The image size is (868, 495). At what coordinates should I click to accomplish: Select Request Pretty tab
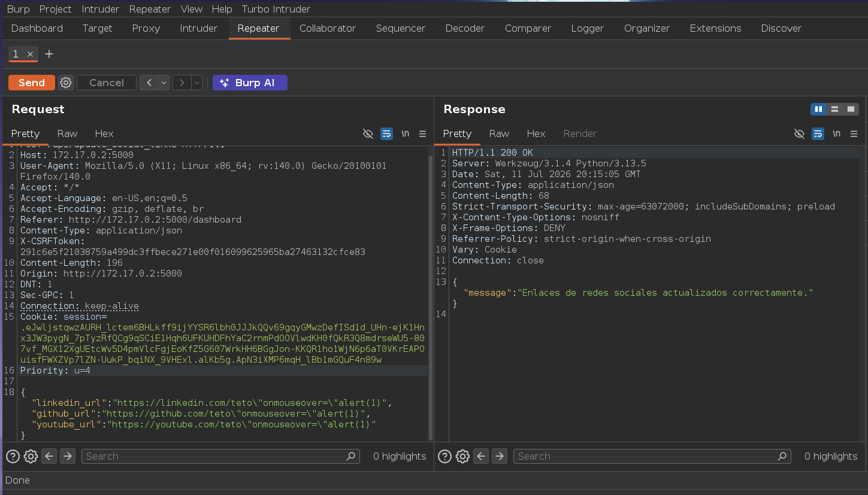[25, 133]
